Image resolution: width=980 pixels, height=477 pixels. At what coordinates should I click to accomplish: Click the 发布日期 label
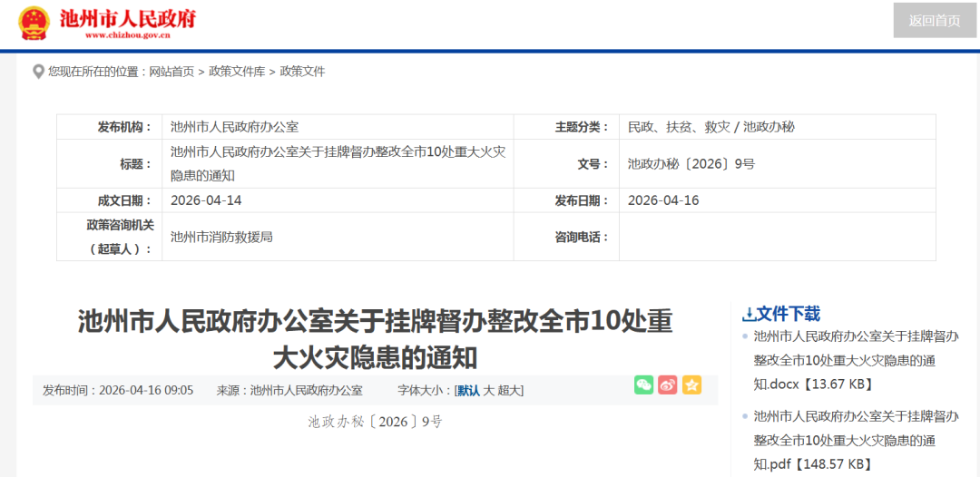(x=582, y=200)
